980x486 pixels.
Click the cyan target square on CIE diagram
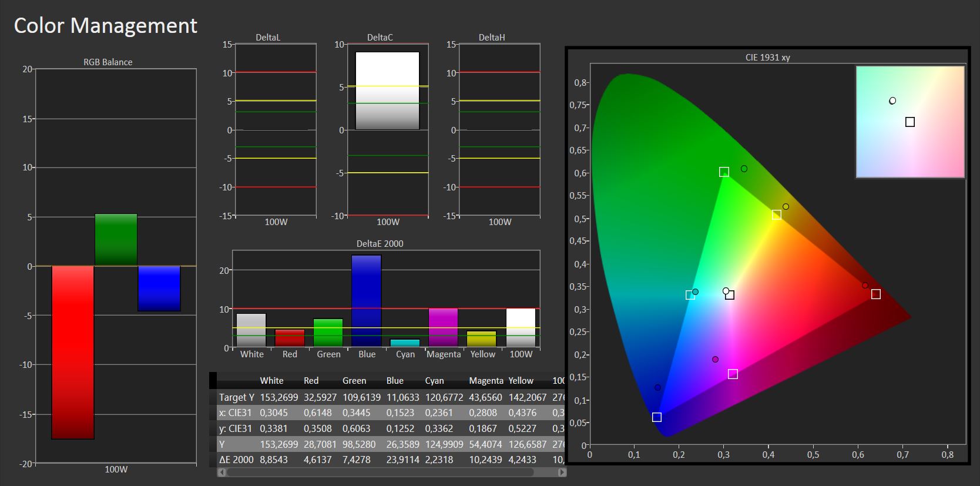click(x=690, y=295)
